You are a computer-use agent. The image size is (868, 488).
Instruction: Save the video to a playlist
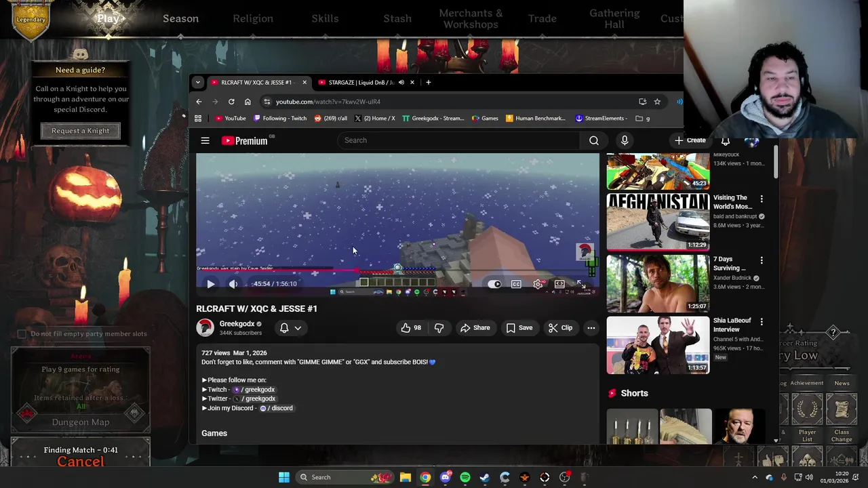coord(519,328)
